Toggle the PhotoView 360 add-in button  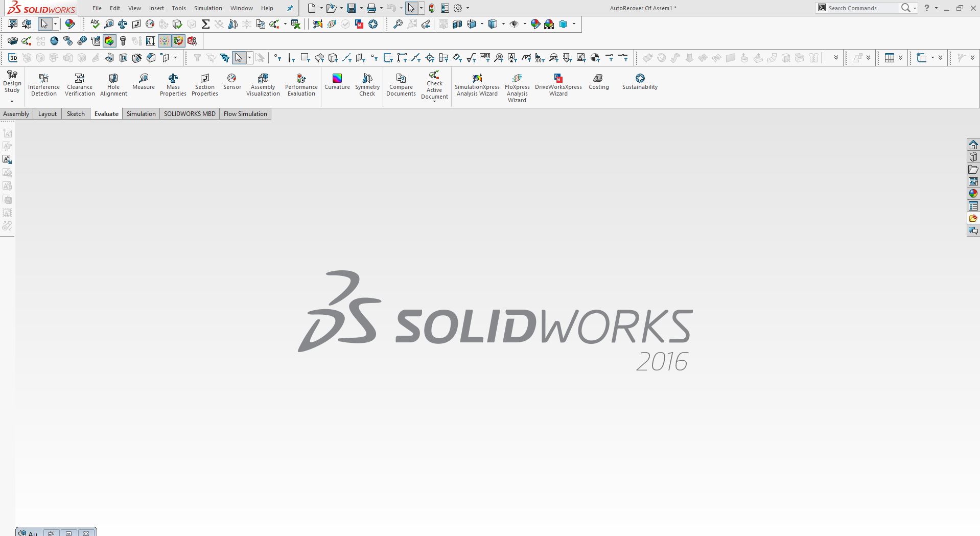pos(54,41)
